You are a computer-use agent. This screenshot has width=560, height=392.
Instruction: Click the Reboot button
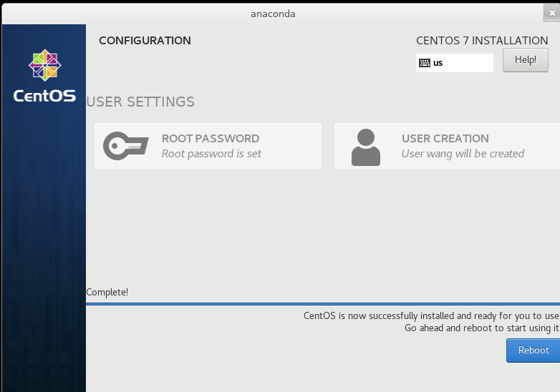(534, 351)
